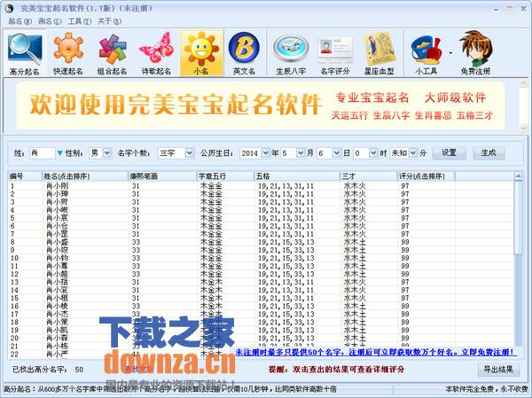
Task: Click the 编号 column header
Action: tap(25, 176)
